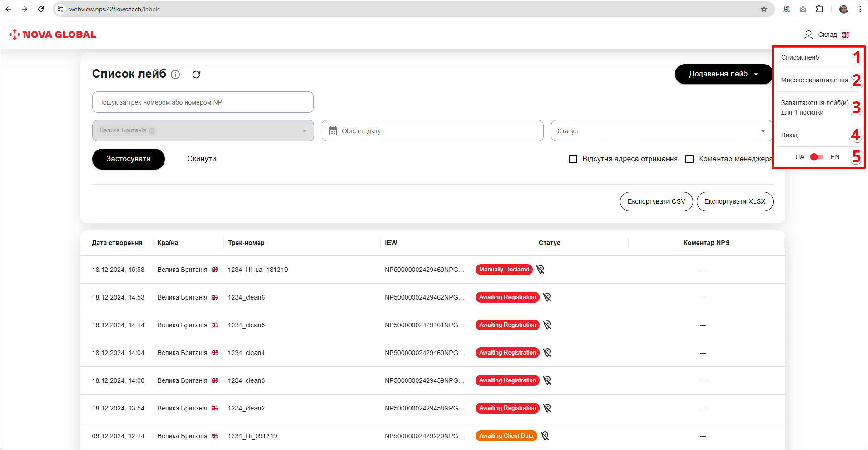Click missing address icon in 1234_clean4 row
868x450 pixels.
click(547, 353)
